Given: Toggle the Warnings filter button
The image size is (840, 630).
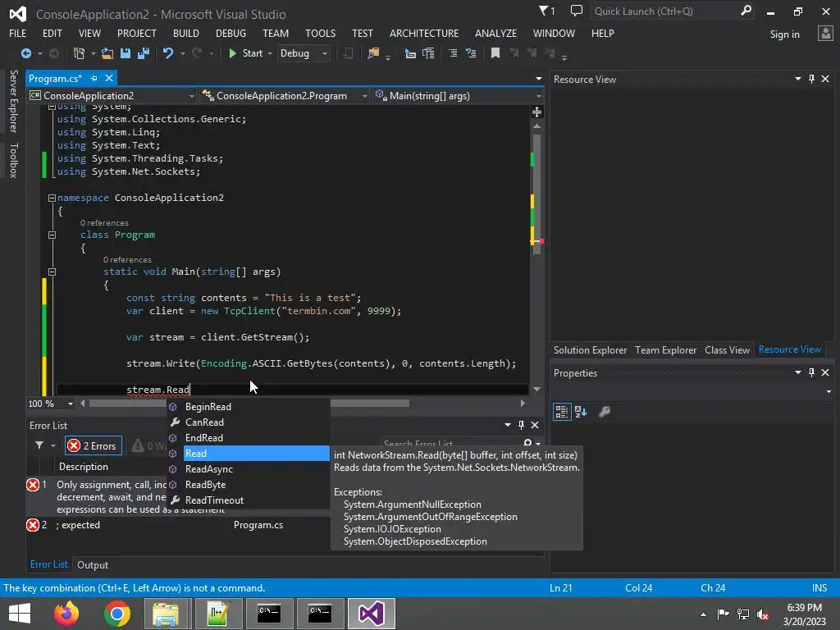Looking at the screenshot, I should tap(149, 445).
